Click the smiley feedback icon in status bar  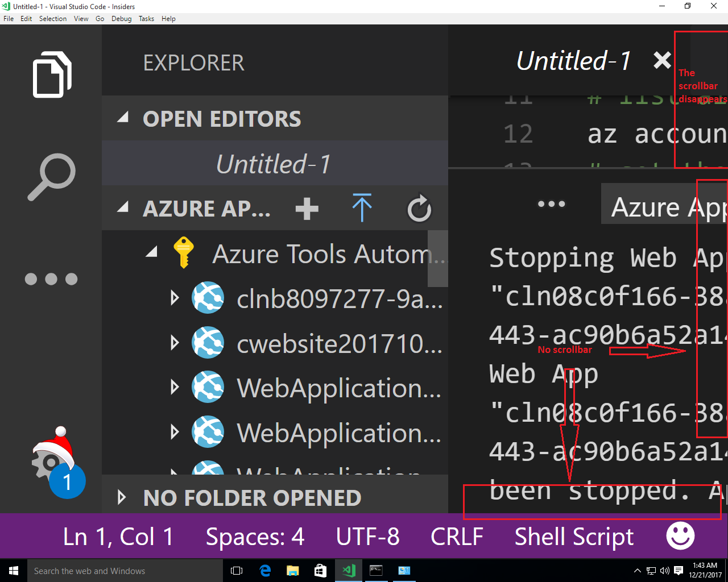(x=680, y=536)
